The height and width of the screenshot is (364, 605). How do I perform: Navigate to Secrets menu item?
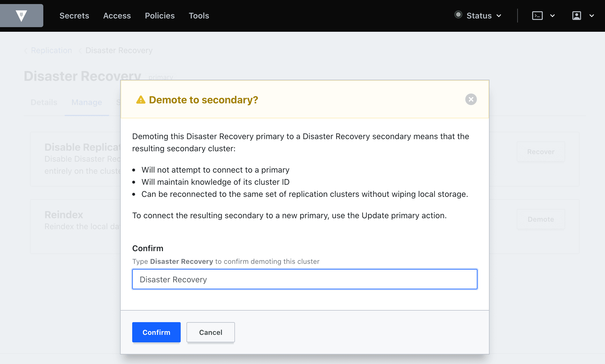(x=75, y=16)
